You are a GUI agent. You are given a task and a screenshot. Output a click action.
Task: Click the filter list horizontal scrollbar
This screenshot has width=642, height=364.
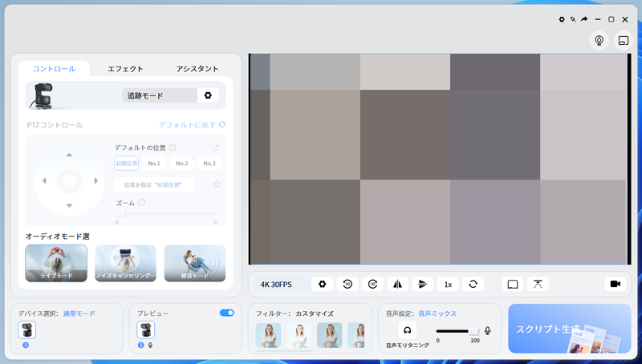(284, 350)
